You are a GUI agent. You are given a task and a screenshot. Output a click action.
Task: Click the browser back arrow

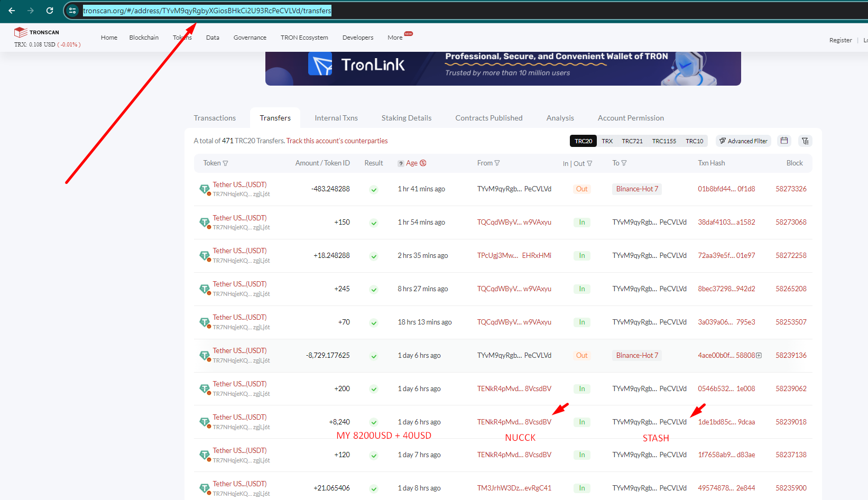point(12,11)
